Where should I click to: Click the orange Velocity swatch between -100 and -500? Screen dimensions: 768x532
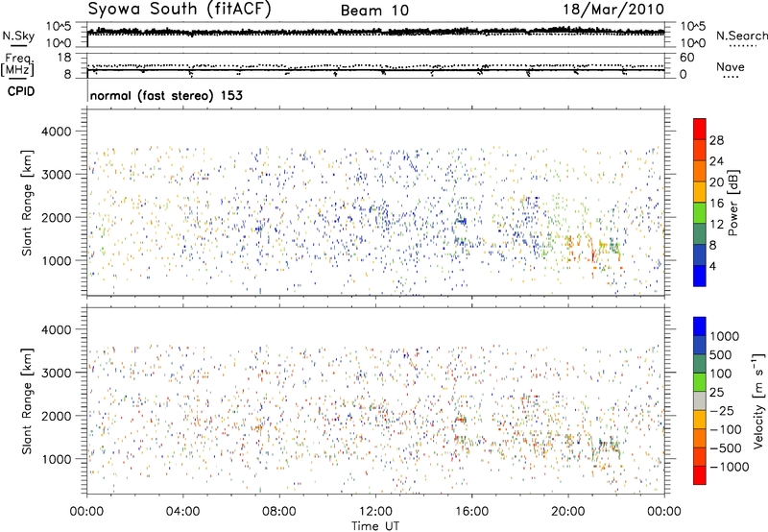(x=700, y=438)
